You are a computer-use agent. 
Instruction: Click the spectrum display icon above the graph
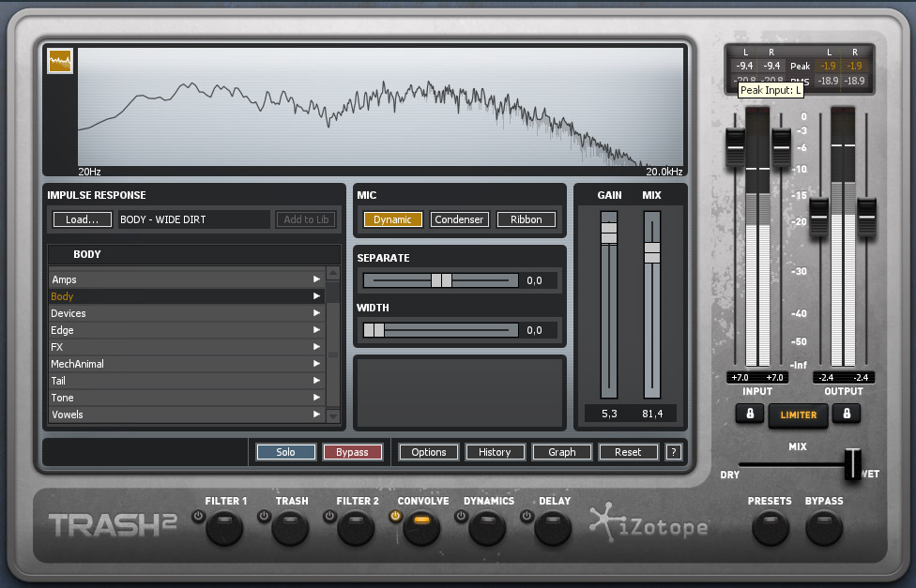(x=59, y=61)
